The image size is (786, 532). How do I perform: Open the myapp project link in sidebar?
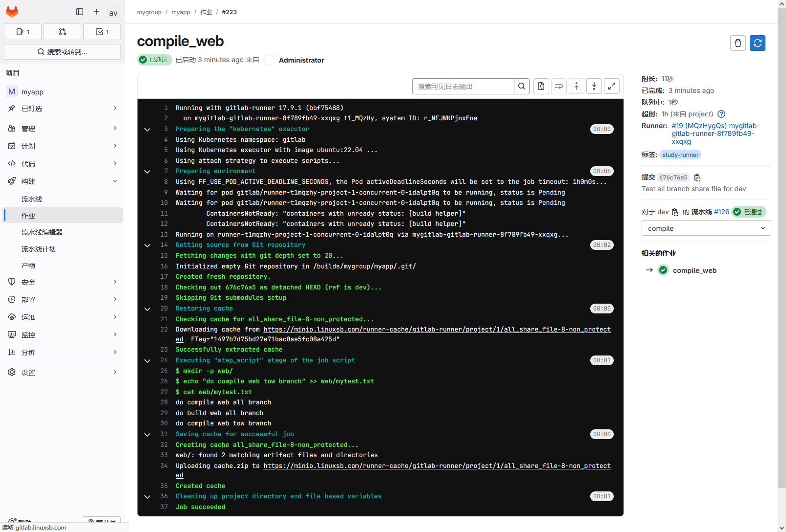coord(62,92)
